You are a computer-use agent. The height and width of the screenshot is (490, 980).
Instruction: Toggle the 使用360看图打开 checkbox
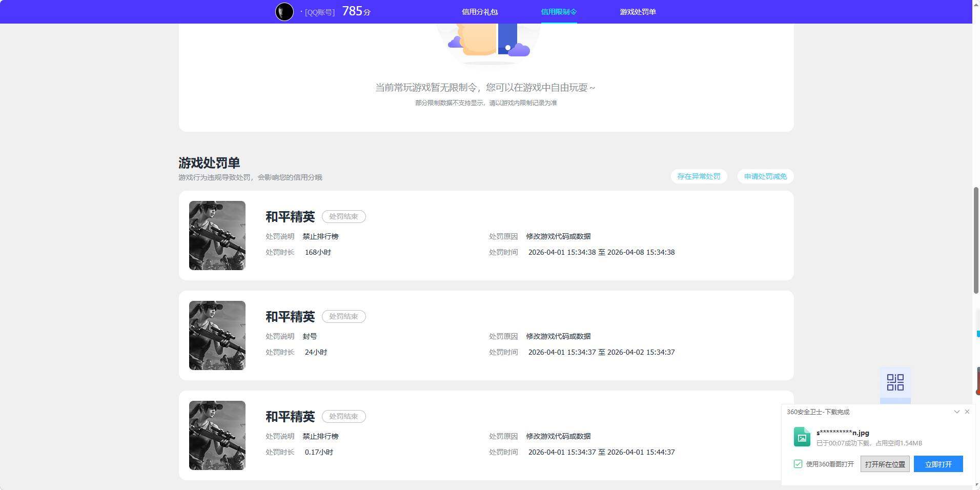[798, 464]
